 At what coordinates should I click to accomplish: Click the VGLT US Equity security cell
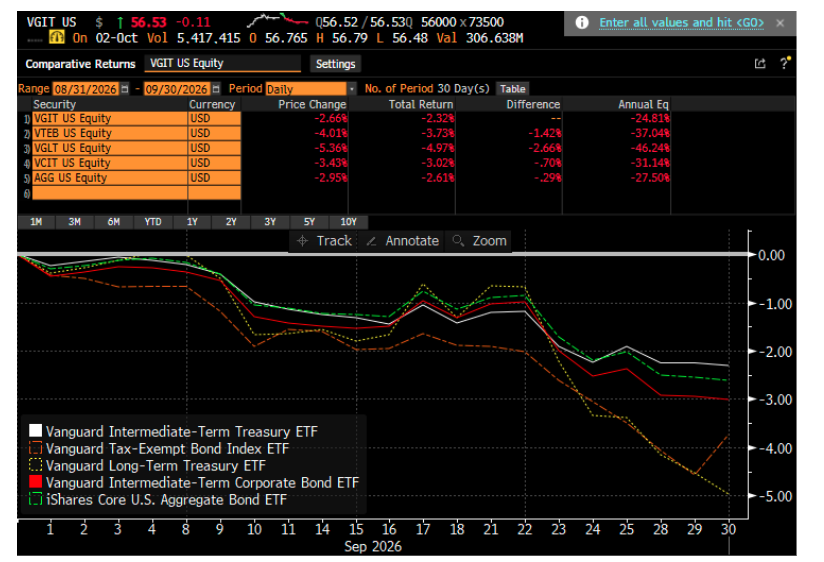coord(110,148)
